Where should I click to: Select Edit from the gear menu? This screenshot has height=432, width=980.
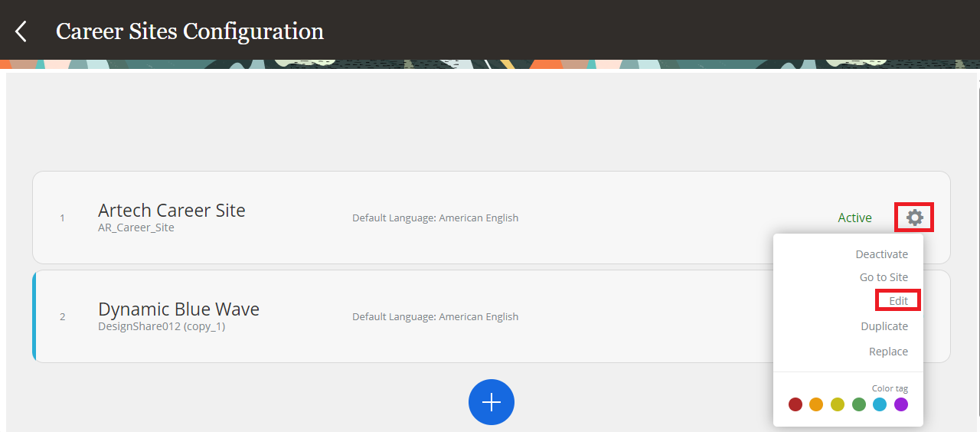tap(898, 301)
